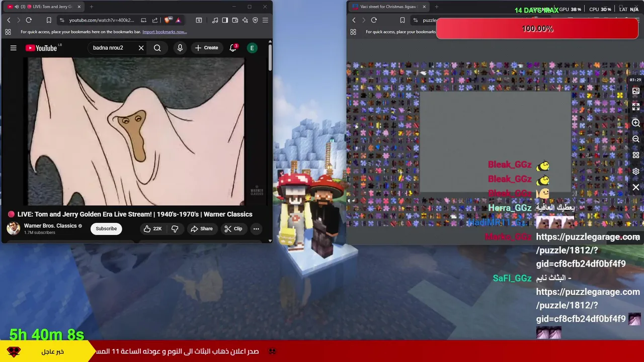Subscribe to Warner Bros. Classics
The height and width of the screenshot is (362, 644).
click(106, 229)
